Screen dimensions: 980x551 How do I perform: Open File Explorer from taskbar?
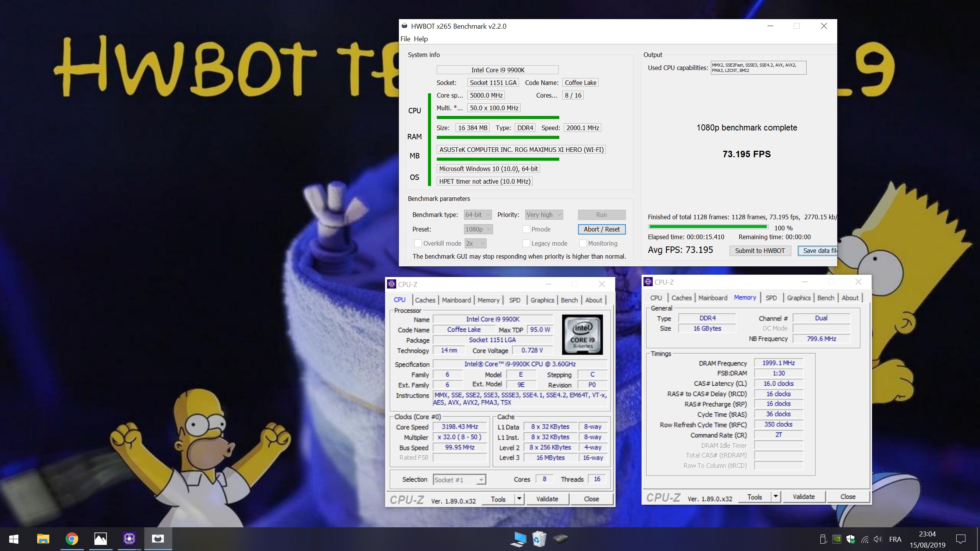tap(43, 539)
